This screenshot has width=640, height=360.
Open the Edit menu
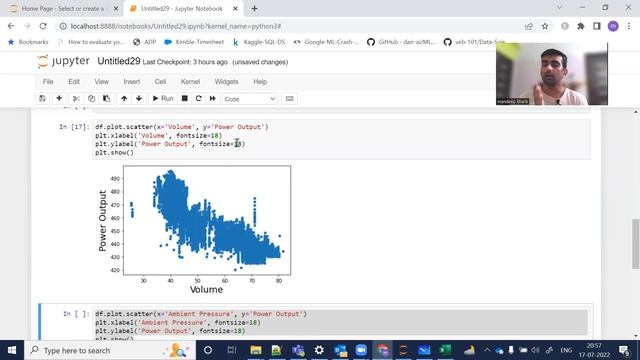click(74, 82)
